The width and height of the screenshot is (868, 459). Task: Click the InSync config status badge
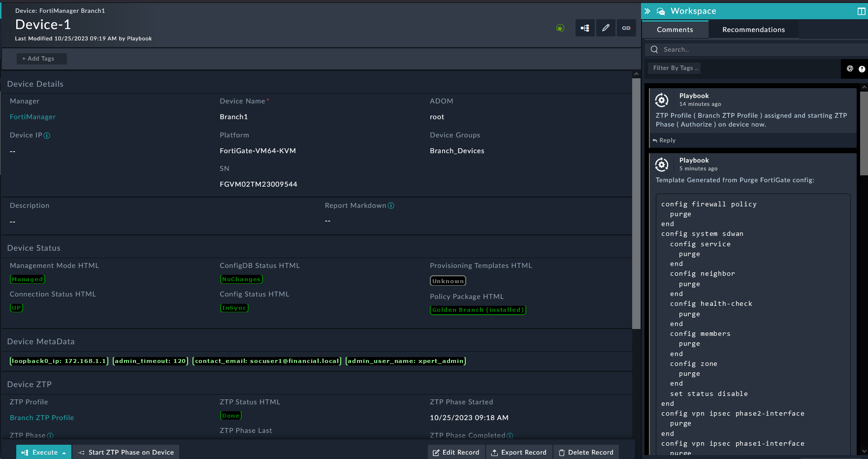[234, 308]
